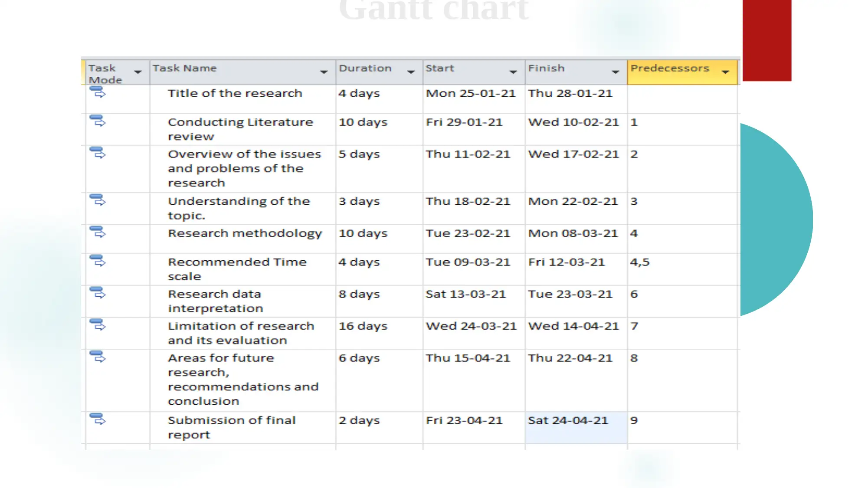Select 'Submission of final report' task cell

coord(242,427)
